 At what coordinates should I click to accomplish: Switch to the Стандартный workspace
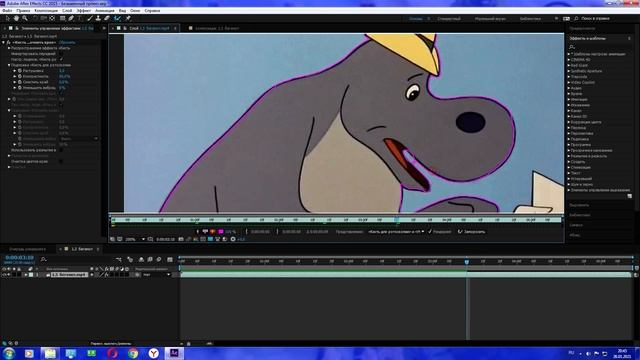(449, 19)
